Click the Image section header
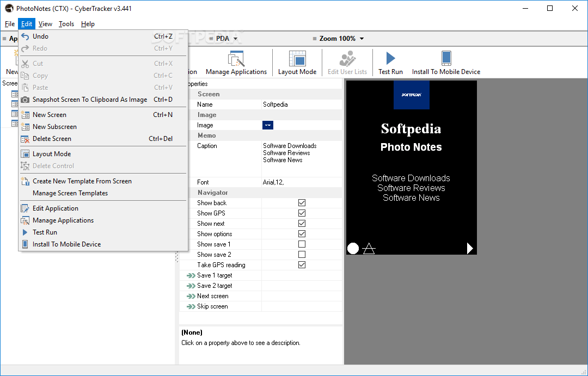The image size is (588, 376). (x=207, y=115)
